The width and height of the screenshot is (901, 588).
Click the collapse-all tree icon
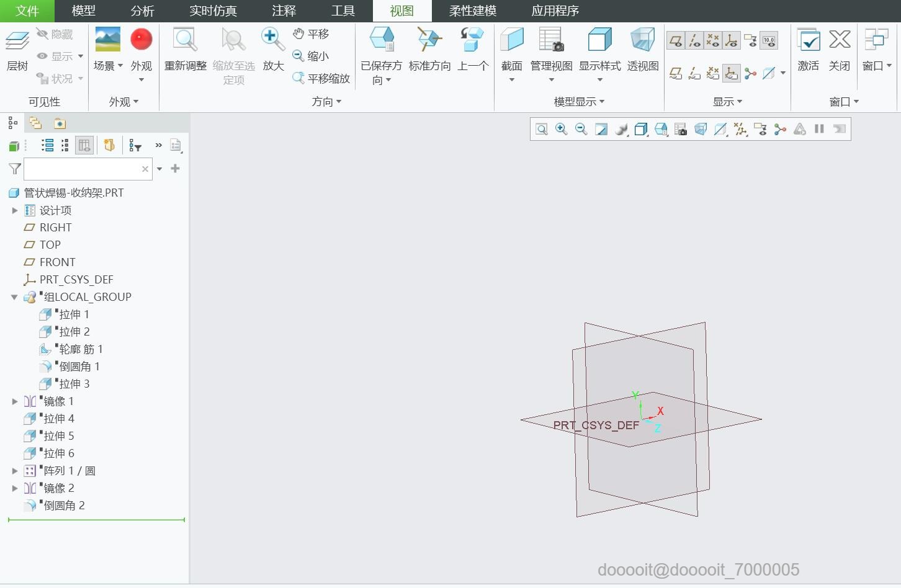(65, 145)
